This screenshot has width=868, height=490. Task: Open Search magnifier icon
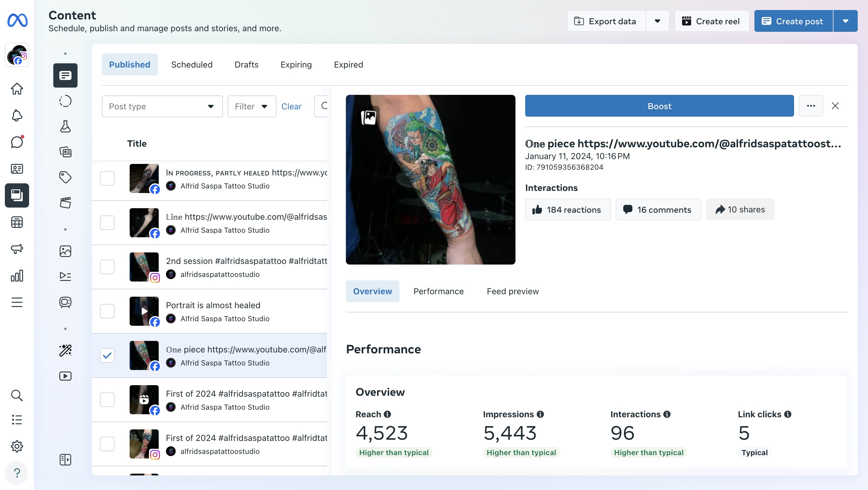17,395
